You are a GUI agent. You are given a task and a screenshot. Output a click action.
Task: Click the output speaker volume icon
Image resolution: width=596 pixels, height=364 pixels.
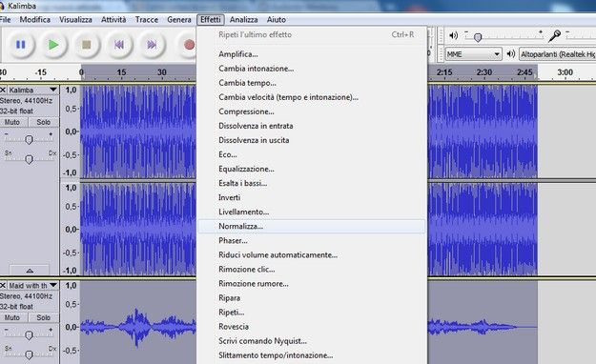[x=453, y=35]
